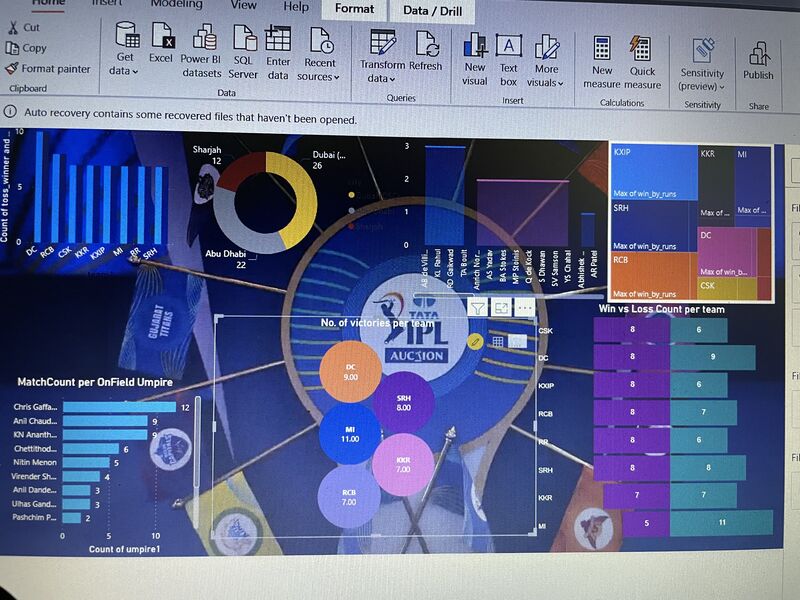The image size is (800, 600).
Task: Open more options ellipsis on visual
Action: pyautogui.click(x=525, y=308)
